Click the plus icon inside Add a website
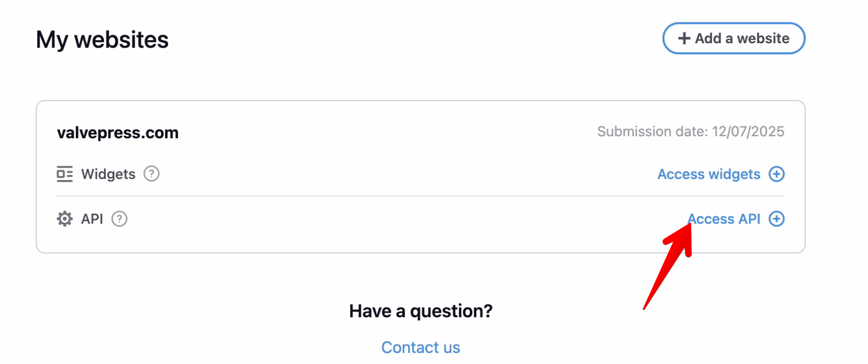 point(684,38)
